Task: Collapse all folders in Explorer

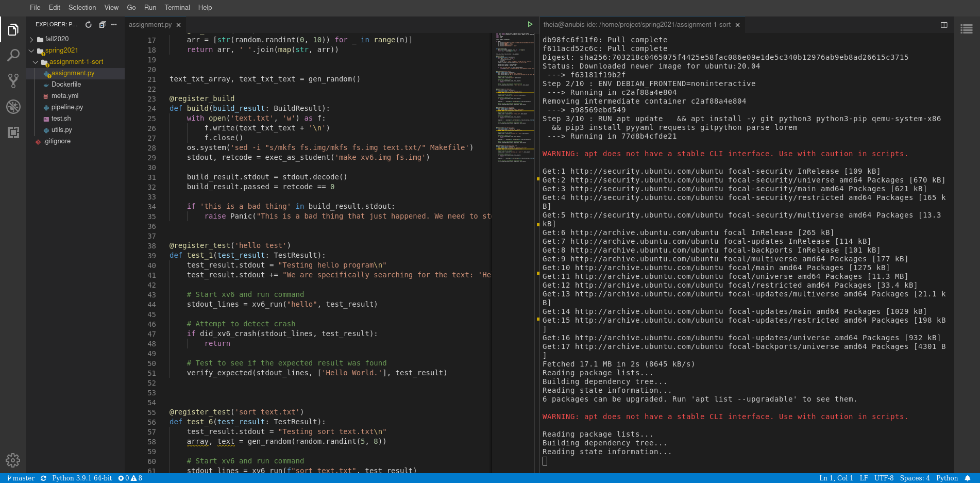Action: point(102,25)
